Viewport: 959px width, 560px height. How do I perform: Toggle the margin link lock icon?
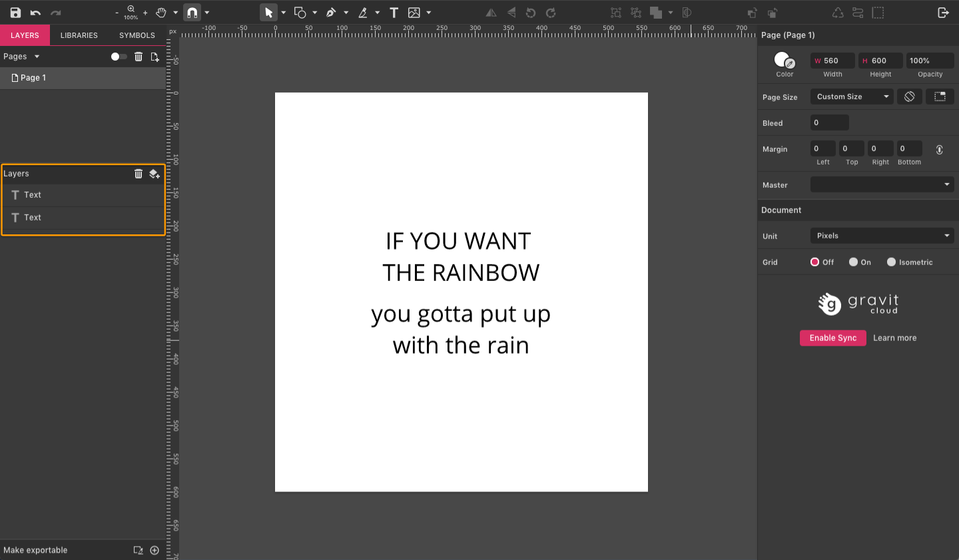(939, 150)
